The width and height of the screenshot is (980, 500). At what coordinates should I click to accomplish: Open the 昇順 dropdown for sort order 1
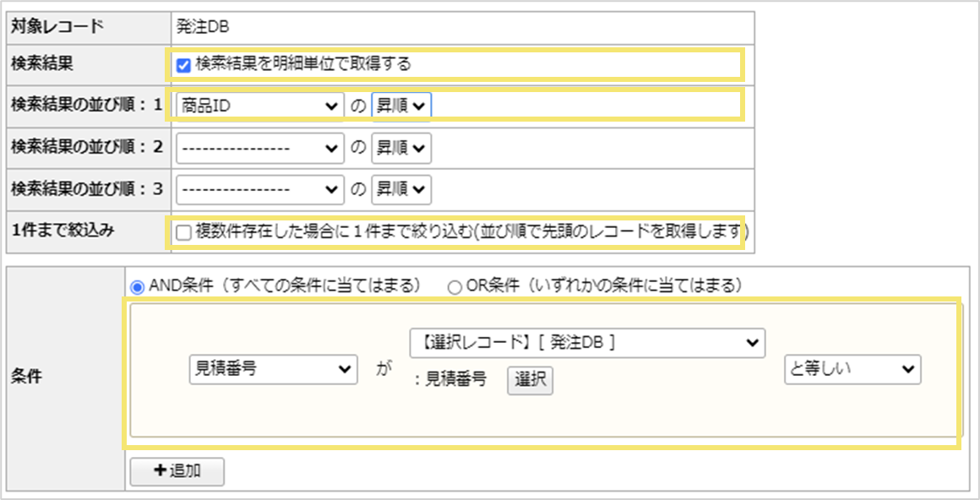[401, 106]
